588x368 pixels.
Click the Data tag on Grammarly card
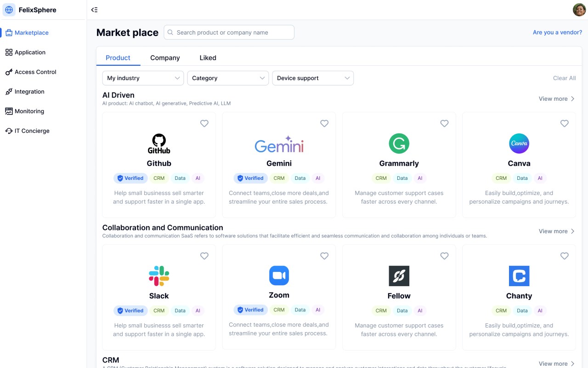[402, 178]
